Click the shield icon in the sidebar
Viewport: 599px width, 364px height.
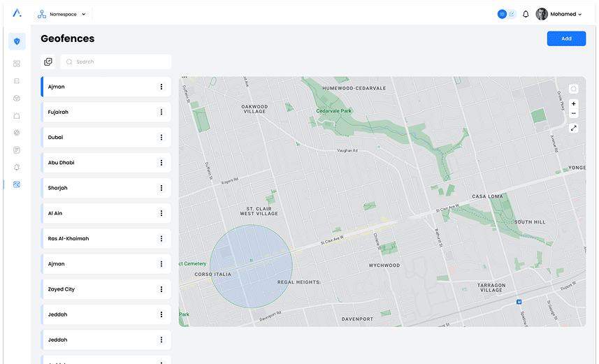[17, 41]
